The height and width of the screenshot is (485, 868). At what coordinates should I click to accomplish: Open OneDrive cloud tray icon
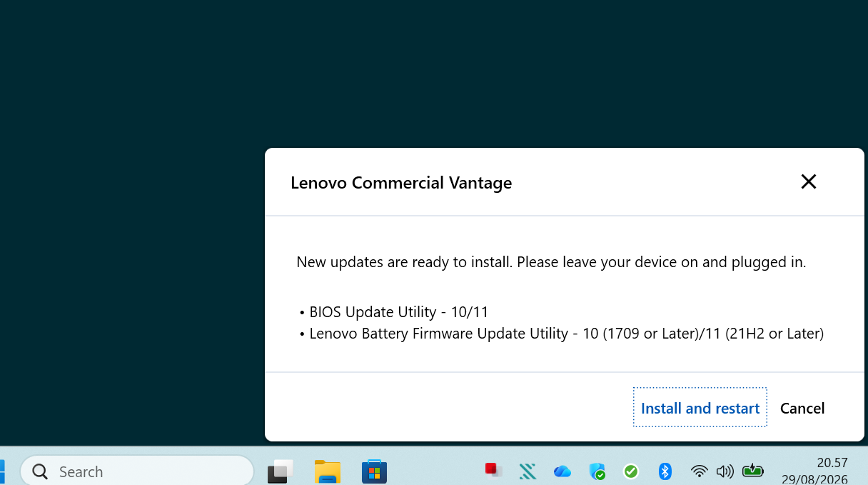click(x=562, y=471)
